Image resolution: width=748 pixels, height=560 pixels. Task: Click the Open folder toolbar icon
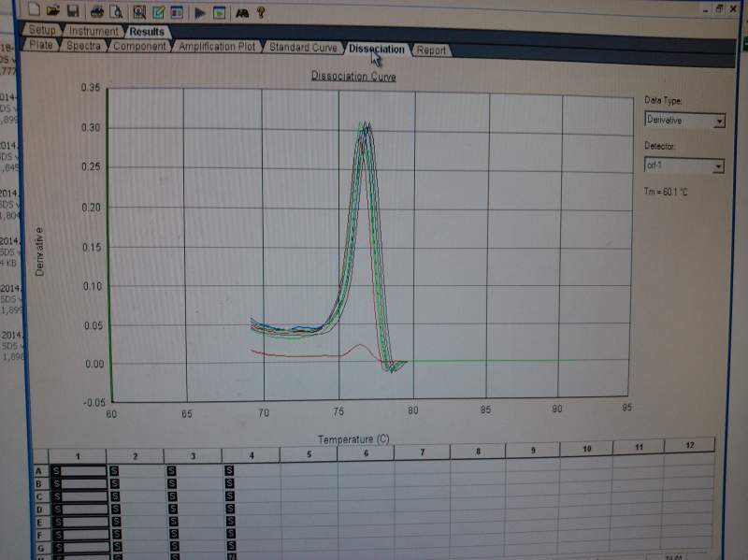tap(53, 9)
